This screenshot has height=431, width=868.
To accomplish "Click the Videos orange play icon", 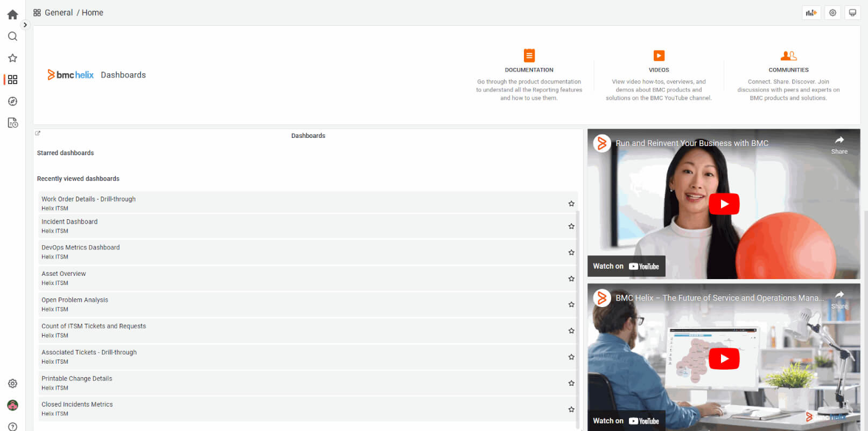I will pos(659,55).
